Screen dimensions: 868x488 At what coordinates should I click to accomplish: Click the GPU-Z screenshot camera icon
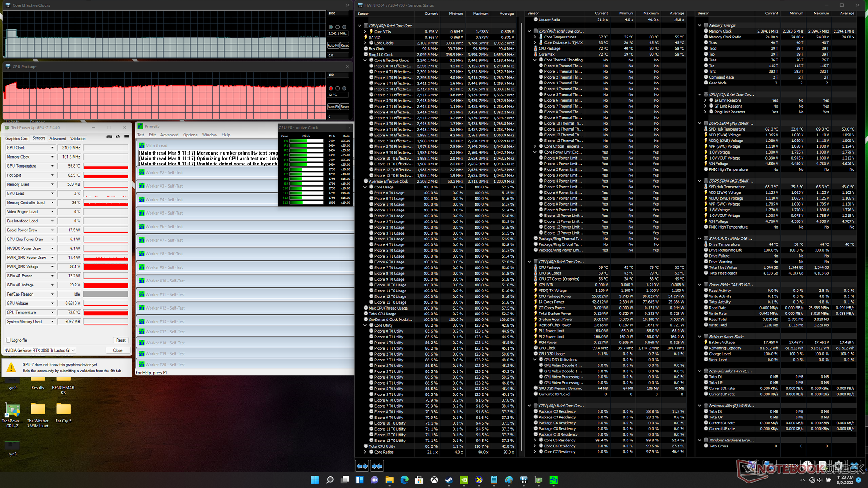(109, 136)
